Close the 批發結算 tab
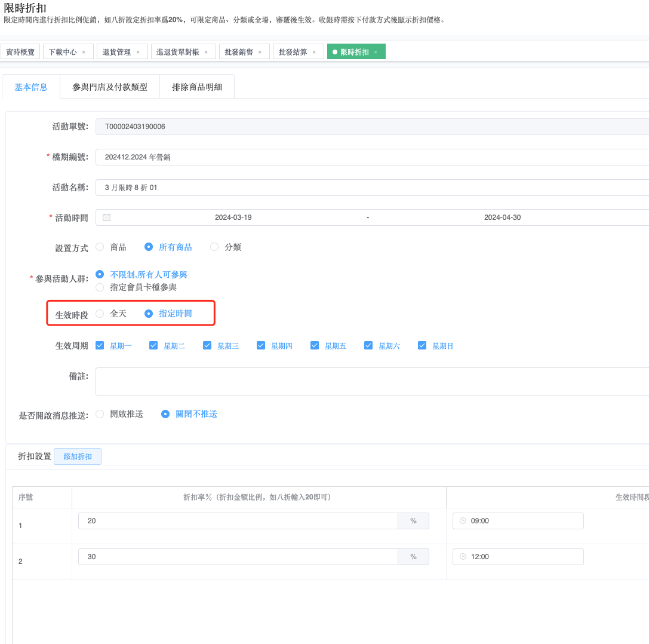Screen dimensions: 649x644 pyautogui.click(x=314, y=52)
